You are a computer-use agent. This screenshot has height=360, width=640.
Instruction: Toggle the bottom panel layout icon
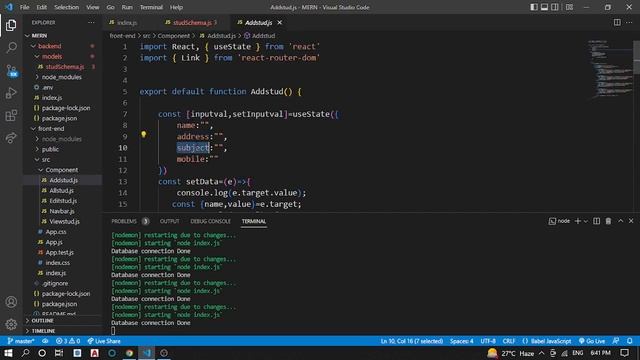point(544,7)
